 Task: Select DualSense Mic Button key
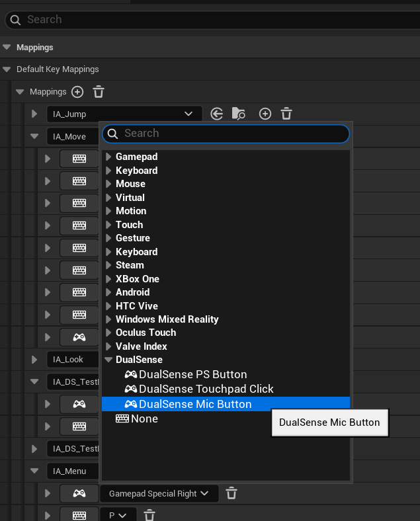[226, 404]
